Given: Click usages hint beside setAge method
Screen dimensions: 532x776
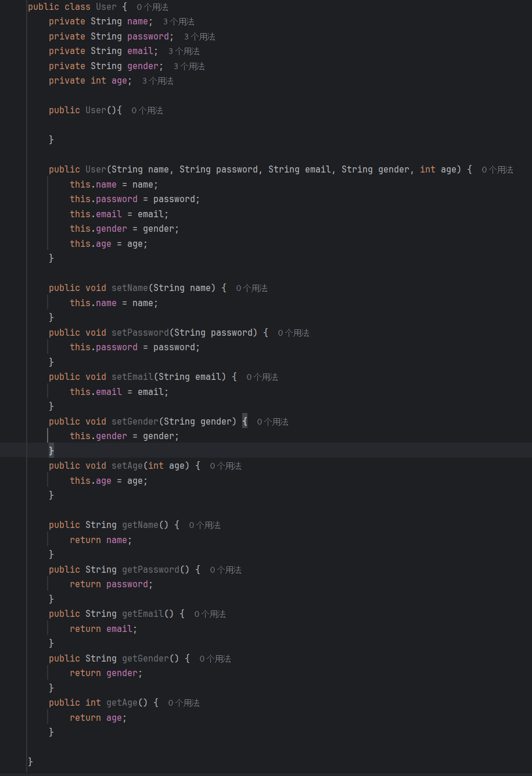Looking at the screenshot, I should coord(226,466).
